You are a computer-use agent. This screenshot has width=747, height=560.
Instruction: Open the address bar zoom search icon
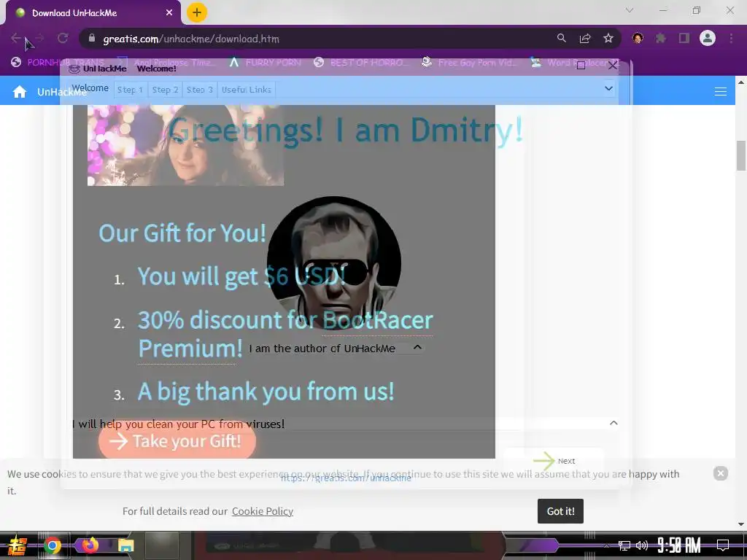pos(562,38)
